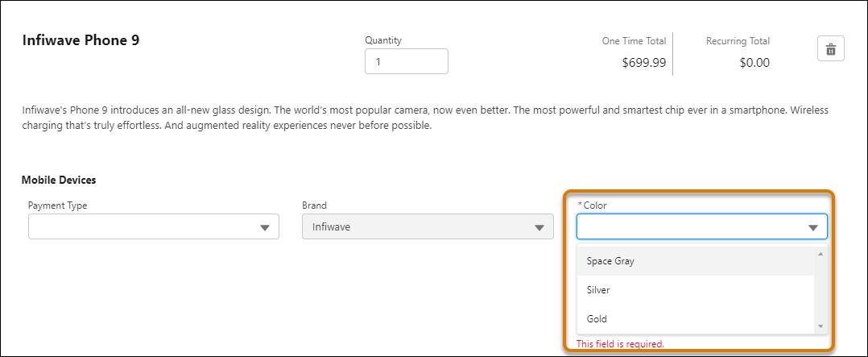Pick Gold from the Color dropdown
The height and width of the screenshot is (357, 868).
point(696,319)
